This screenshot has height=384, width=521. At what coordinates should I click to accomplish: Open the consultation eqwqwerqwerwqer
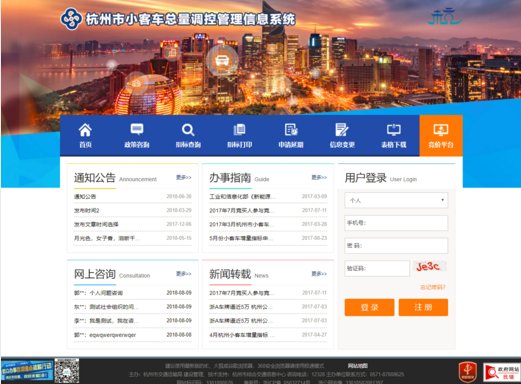click(133, 335)
